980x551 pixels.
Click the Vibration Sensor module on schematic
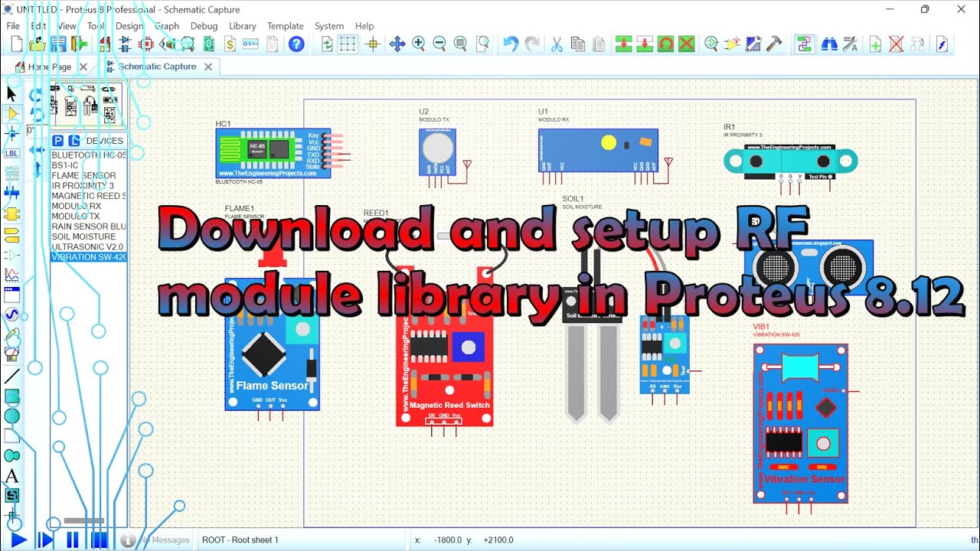tap(801, 422)
